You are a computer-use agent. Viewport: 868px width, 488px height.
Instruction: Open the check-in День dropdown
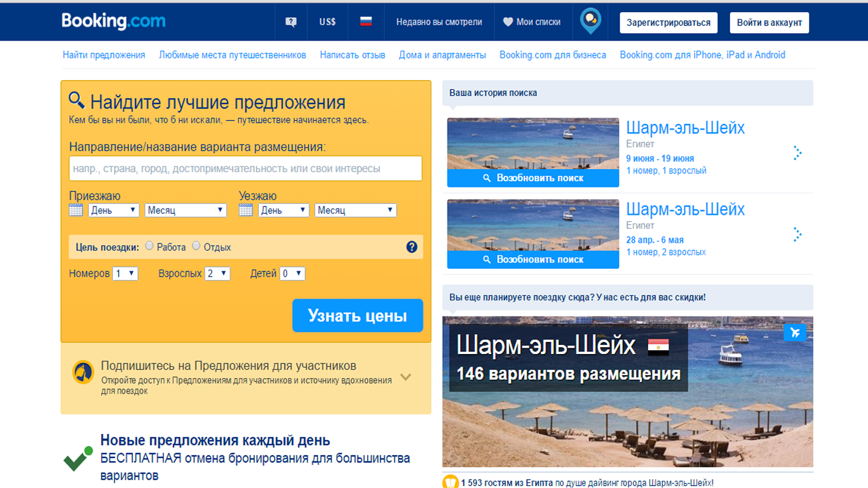click(x=114, y=210)
